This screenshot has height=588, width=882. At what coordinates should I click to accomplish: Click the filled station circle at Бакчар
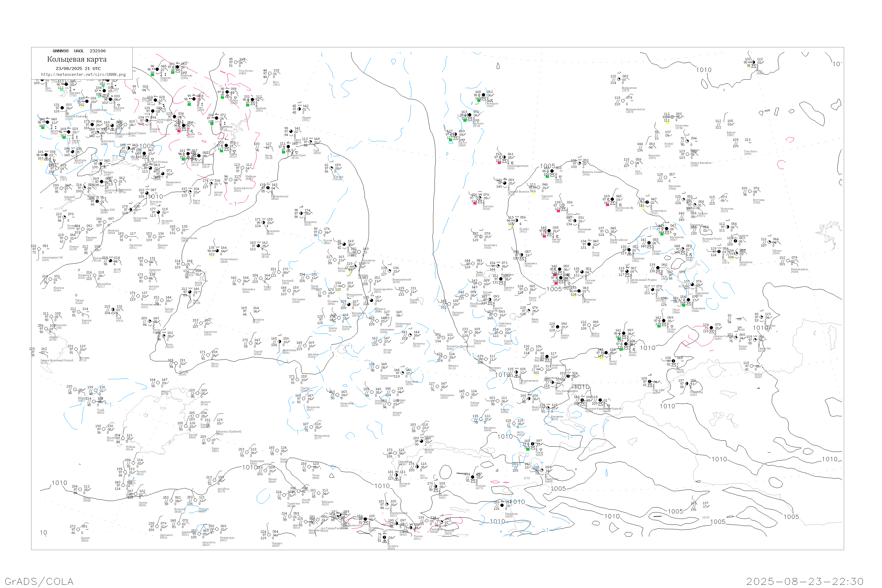pyautogui.click(x=549, y=231)
